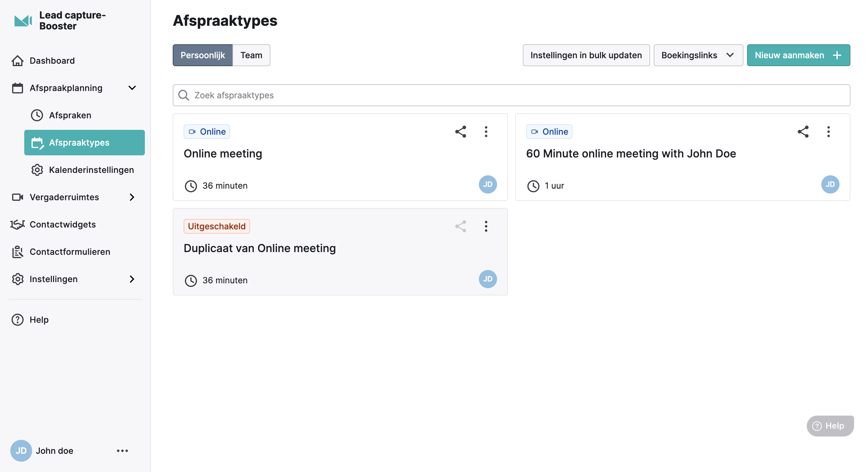Open the three-dot menu next to John doe
The image size is (868, 472).
122,451
